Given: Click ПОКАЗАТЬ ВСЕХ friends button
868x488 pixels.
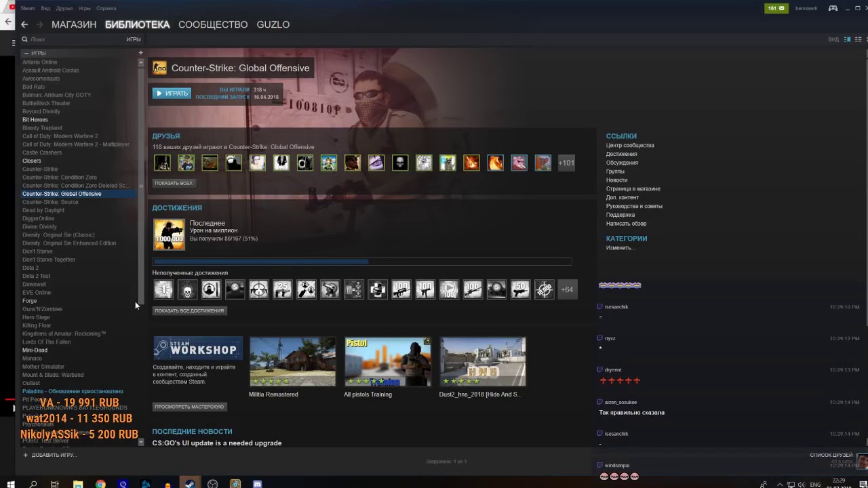Looking at the screenshot, I should (174, 183).
